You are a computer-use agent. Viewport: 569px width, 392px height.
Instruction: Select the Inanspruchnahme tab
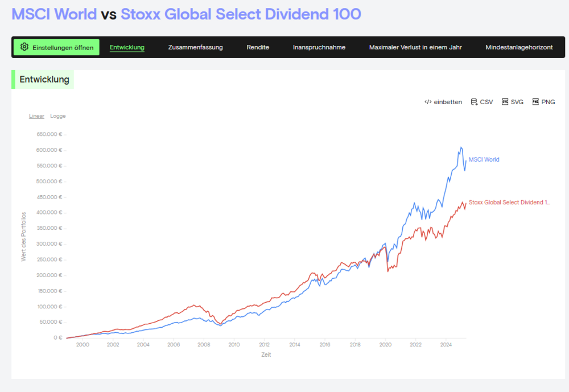[x=319, y=47]
